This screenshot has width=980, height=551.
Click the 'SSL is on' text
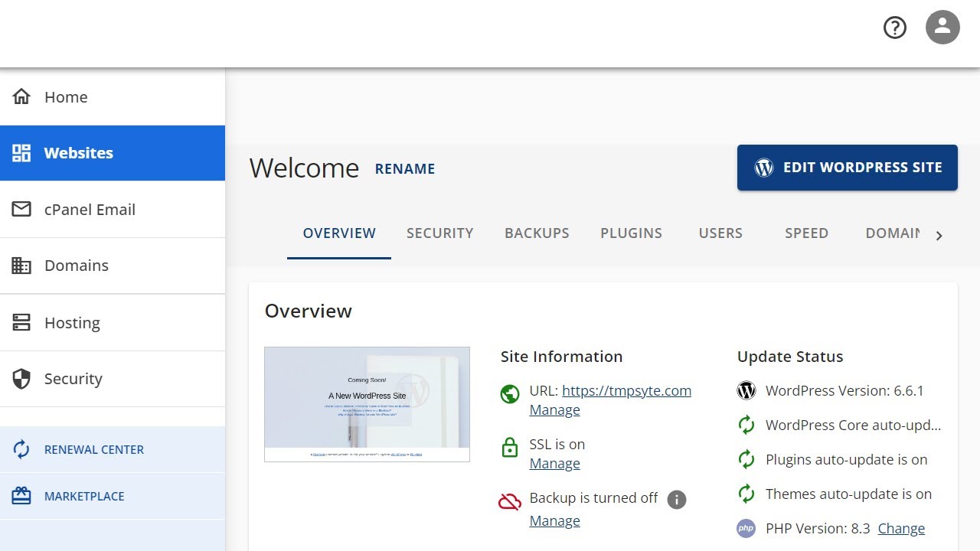pyautogui.click(x=557, y=444)
